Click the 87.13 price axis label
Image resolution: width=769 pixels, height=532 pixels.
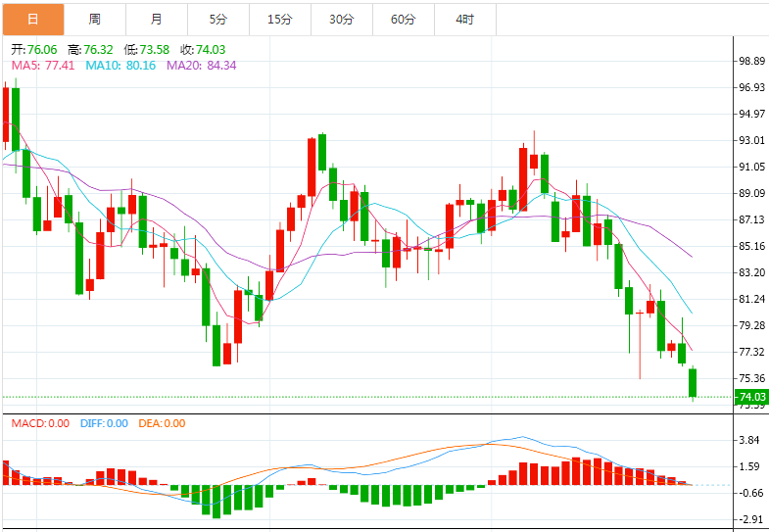click(751, 219)
